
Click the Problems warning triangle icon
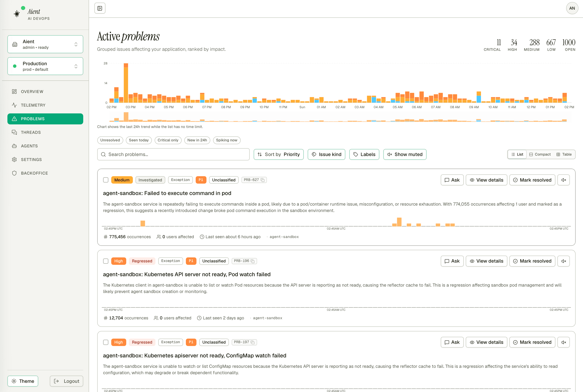point(14,119)
